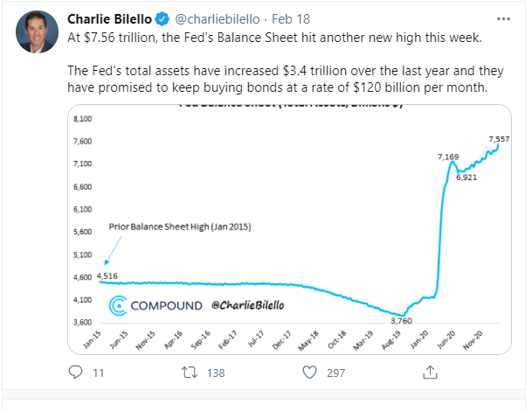Viewport: 532px width, 411px height.
Task: Click the reply count 11
Action: click(98, 373)
